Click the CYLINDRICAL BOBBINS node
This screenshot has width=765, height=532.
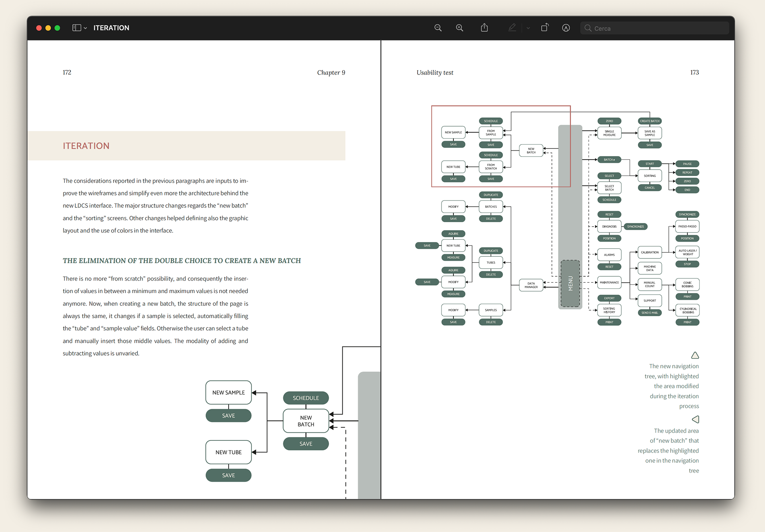(687, 310)
